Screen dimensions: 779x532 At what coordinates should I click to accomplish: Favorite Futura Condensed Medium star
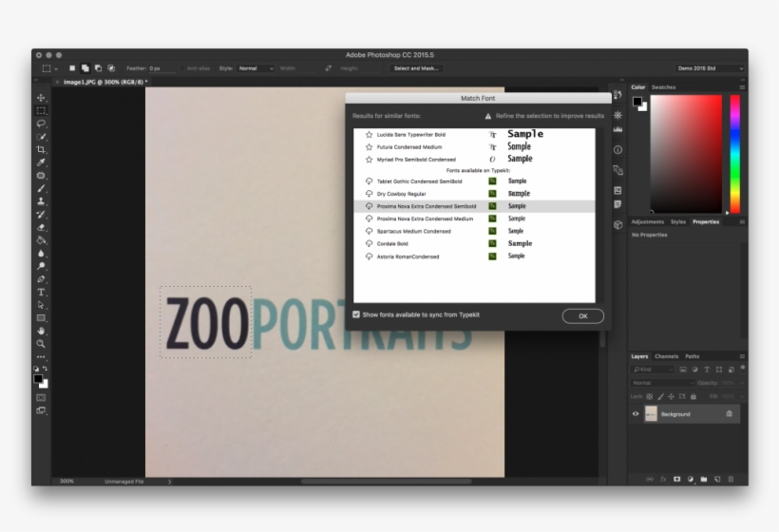tap(369, 147)
